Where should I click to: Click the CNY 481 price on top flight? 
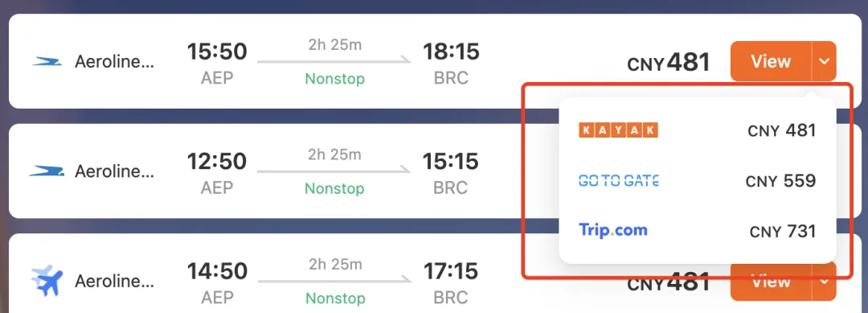(x=668, y=62)
